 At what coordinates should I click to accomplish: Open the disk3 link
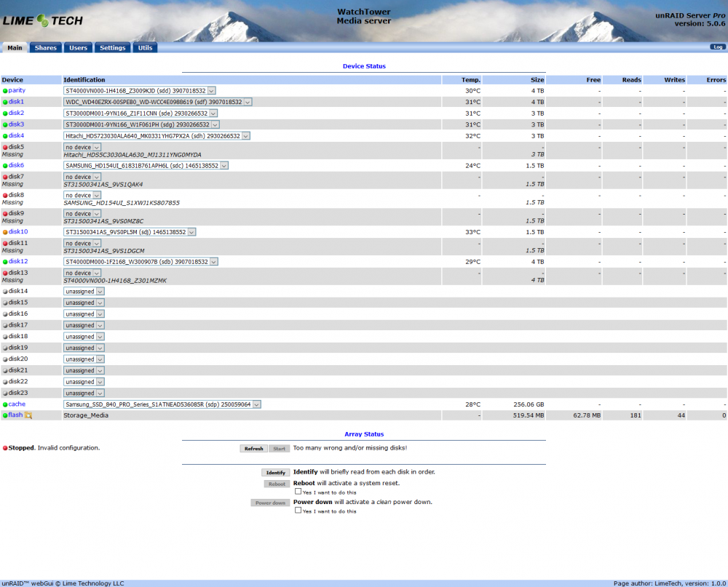(16, 124)
